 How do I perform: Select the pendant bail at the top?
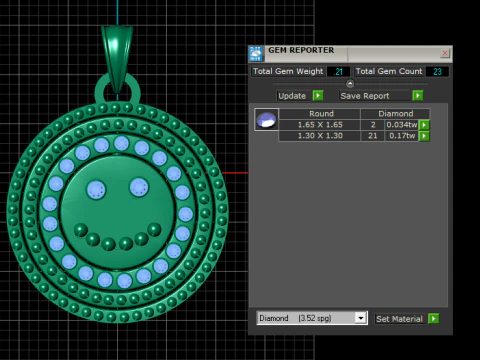coord(117,57)
